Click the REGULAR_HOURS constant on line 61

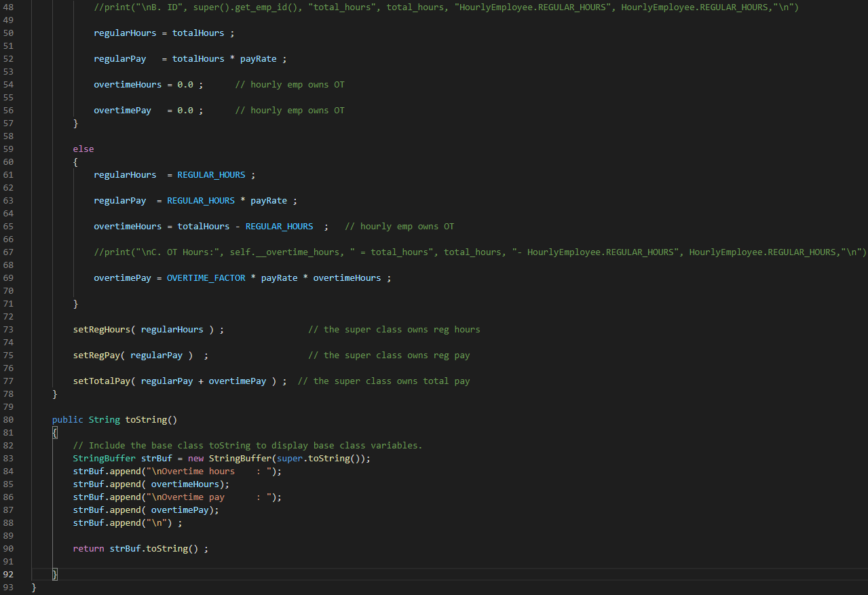tap(211, 174)
